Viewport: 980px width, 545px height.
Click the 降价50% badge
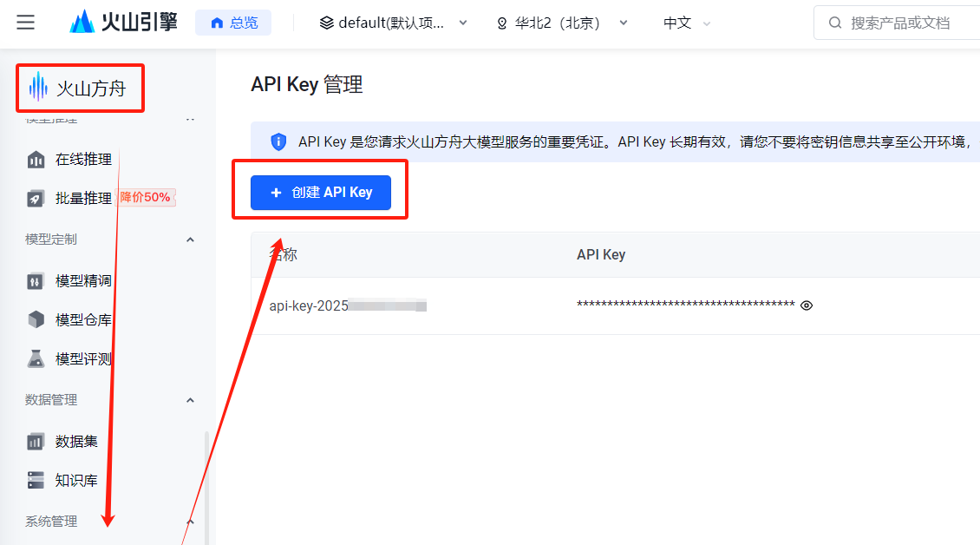point(146,197)
